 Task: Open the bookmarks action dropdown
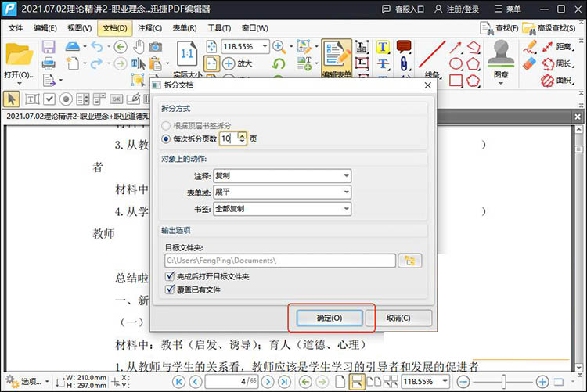click(283, 209)
